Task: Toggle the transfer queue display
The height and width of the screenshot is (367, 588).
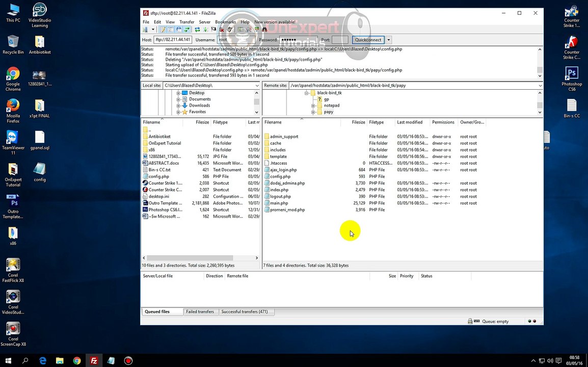Action: [187, 29]
